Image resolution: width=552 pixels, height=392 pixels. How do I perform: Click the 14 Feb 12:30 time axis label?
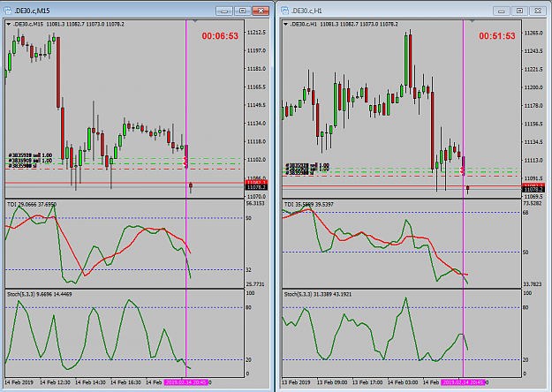point(55,382)
